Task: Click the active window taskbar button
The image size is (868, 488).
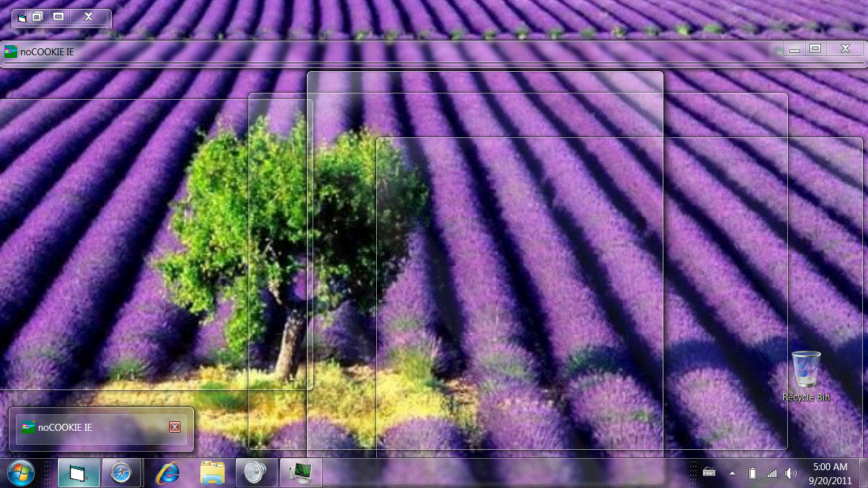Action: (x=79, y=473)
